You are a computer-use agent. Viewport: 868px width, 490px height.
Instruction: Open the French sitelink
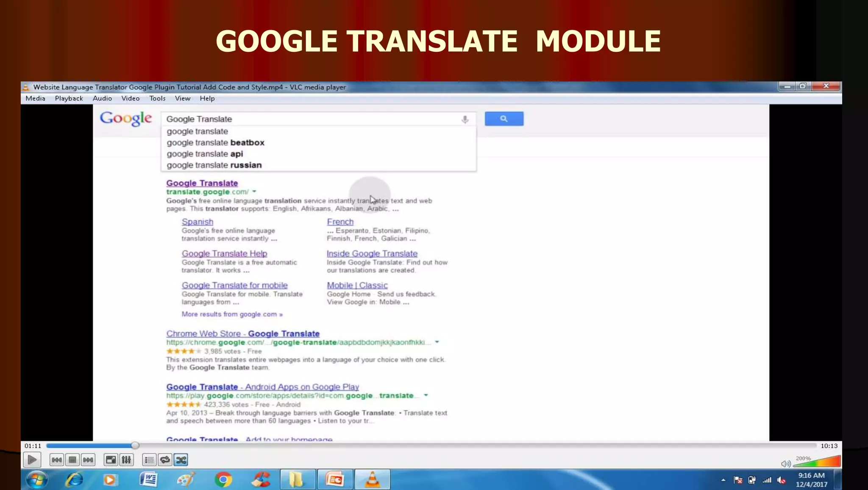click(x=340, y=222)
